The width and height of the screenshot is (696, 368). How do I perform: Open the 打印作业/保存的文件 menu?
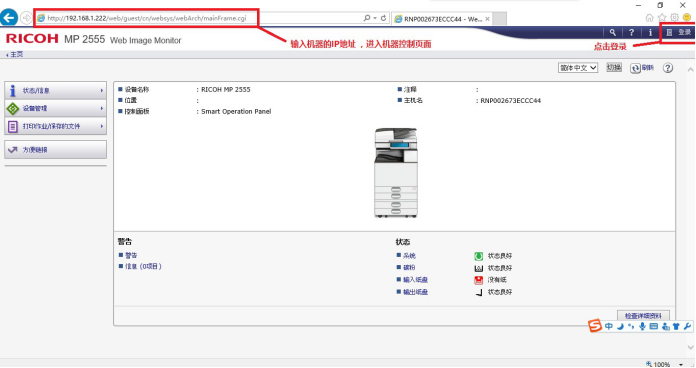[55, 126]
